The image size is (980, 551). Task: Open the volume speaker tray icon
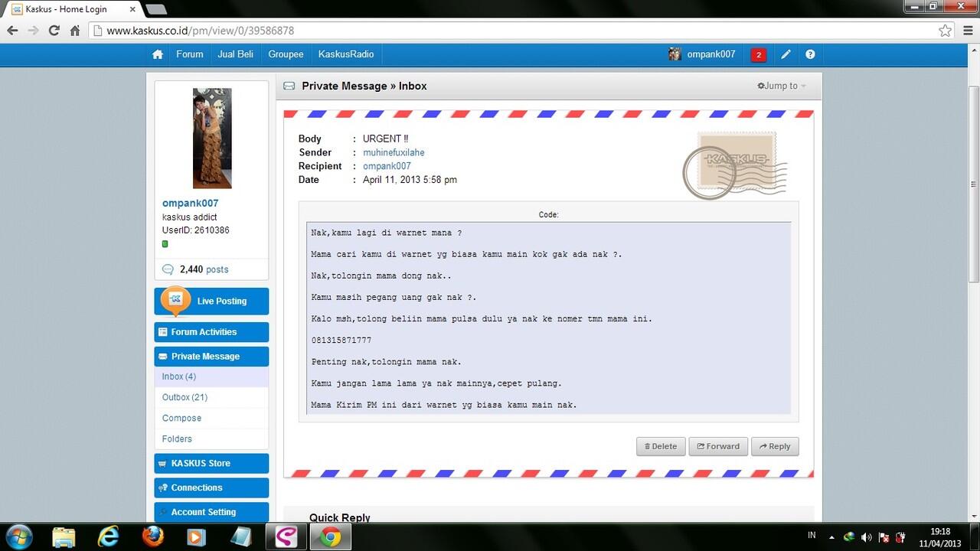[x=867, y=537]
